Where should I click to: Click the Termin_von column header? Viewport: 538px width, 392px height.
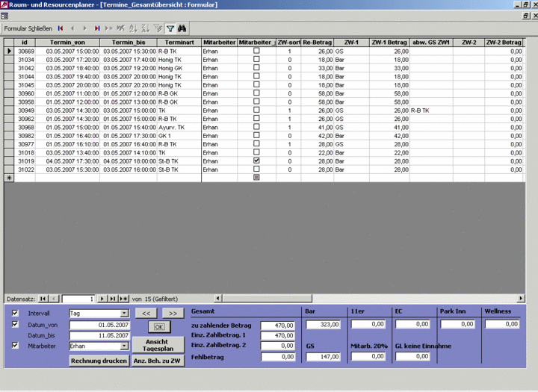pyautogui.click(x=67, y=42)
